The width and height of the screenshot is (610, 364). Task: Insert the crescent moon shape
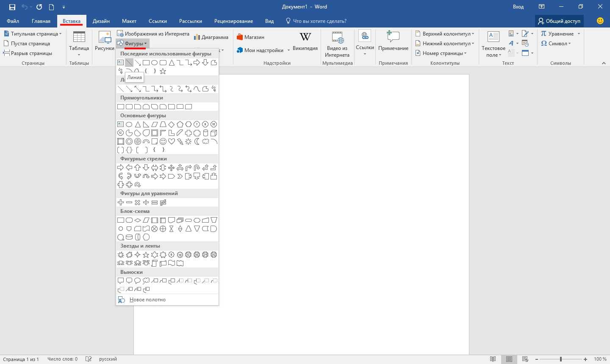197,141
